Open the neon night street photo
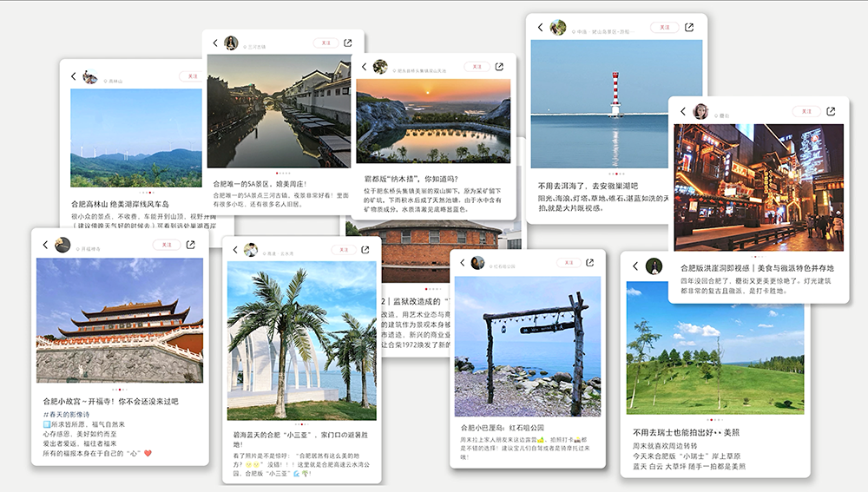868x492 pixels. click(759, 187)
